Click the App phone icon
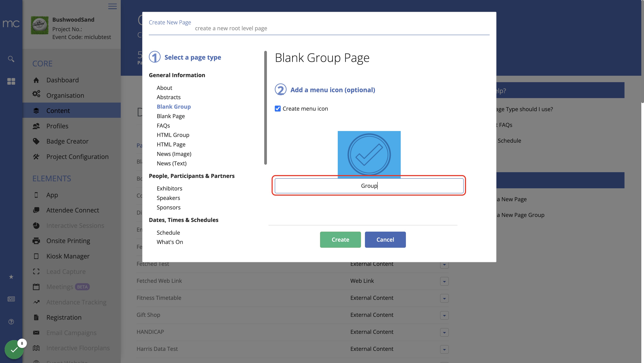 click(36, 195)
